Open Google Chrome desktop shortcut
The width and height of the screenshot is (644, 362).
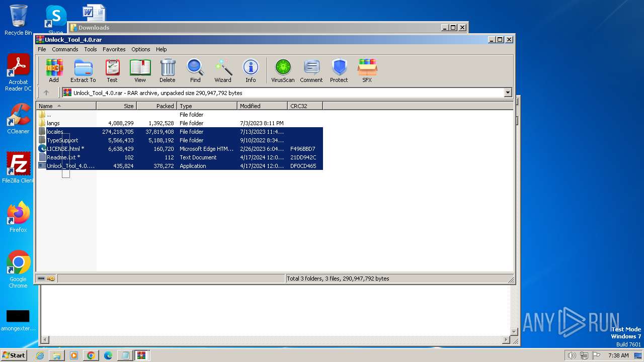click(x=18, y=269)
